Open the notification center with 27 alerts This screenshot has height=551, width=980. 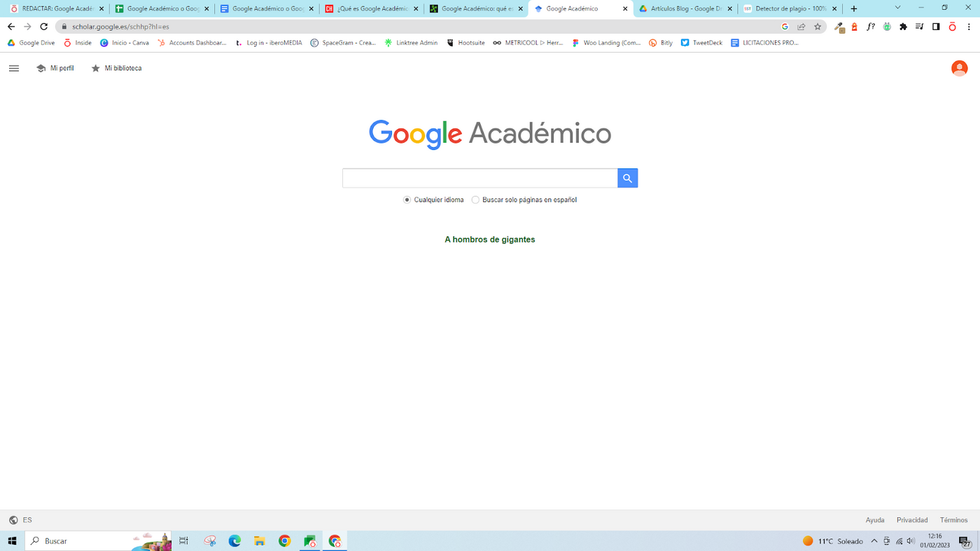[965, 542]
